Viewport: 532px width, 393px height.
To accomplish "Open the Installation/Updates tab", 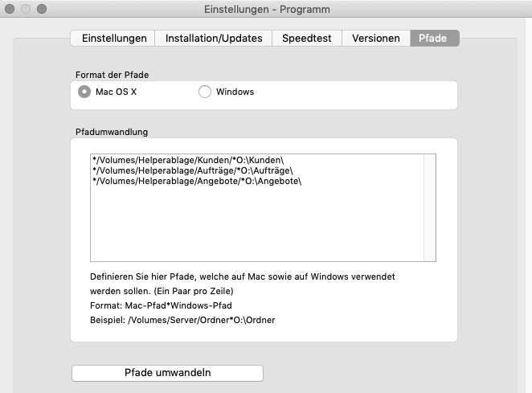I will coord(215,38).
